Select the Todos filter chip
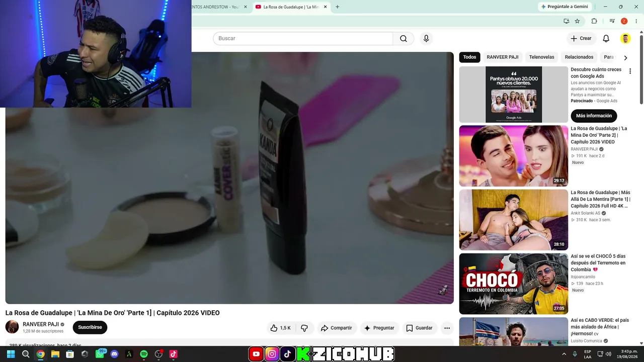 pyautogui.click(x=469, y=57)
